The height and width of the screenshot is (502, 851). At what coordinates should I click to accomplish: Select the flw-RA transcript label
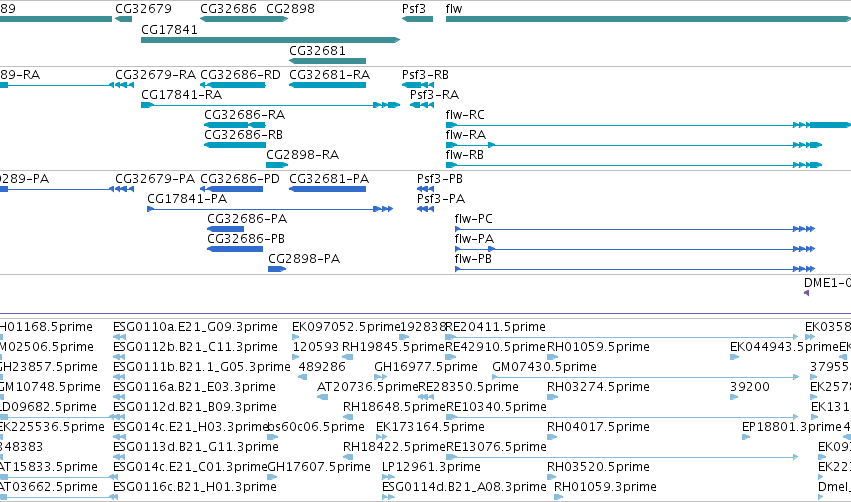tap(466, 135)
